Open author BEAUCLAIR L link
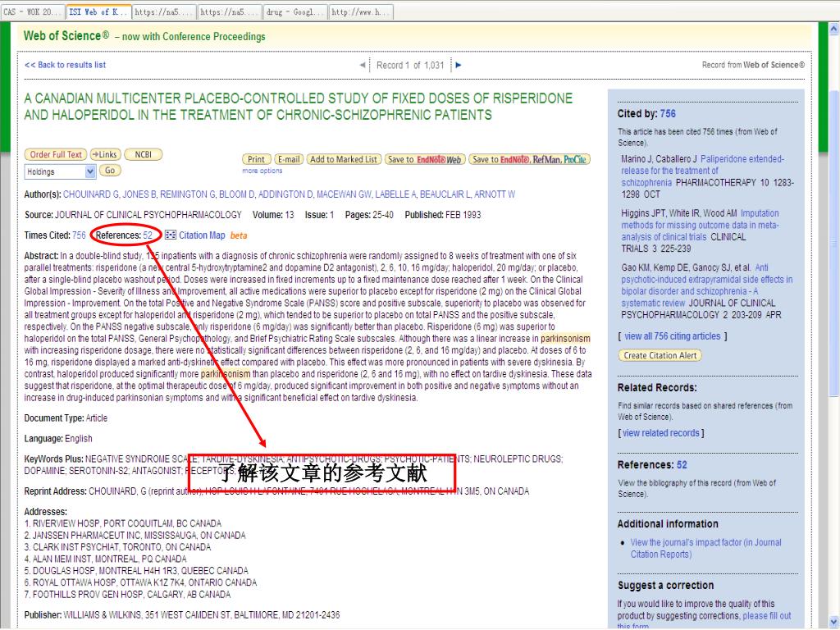Image resolution: width=840 pixels, height=630 pixels. coord(445,194)
